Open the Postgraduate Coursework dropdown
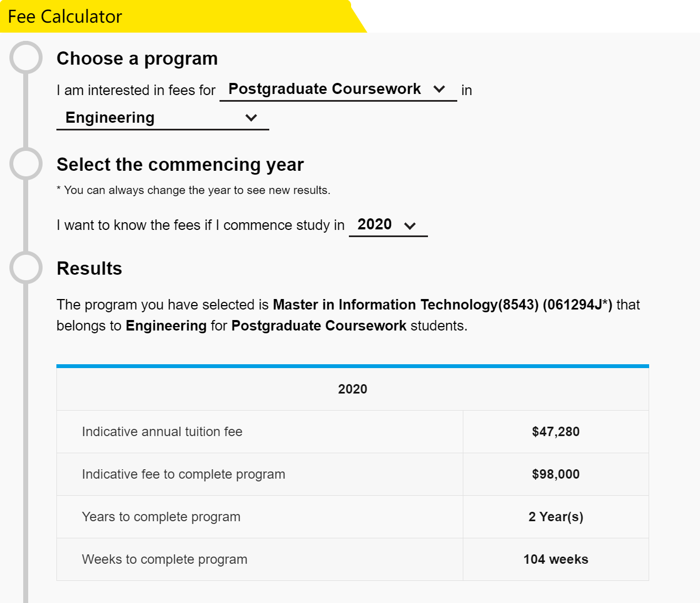Image resolution: width=700 pixels, height=603 pixels. pos(338,90)
